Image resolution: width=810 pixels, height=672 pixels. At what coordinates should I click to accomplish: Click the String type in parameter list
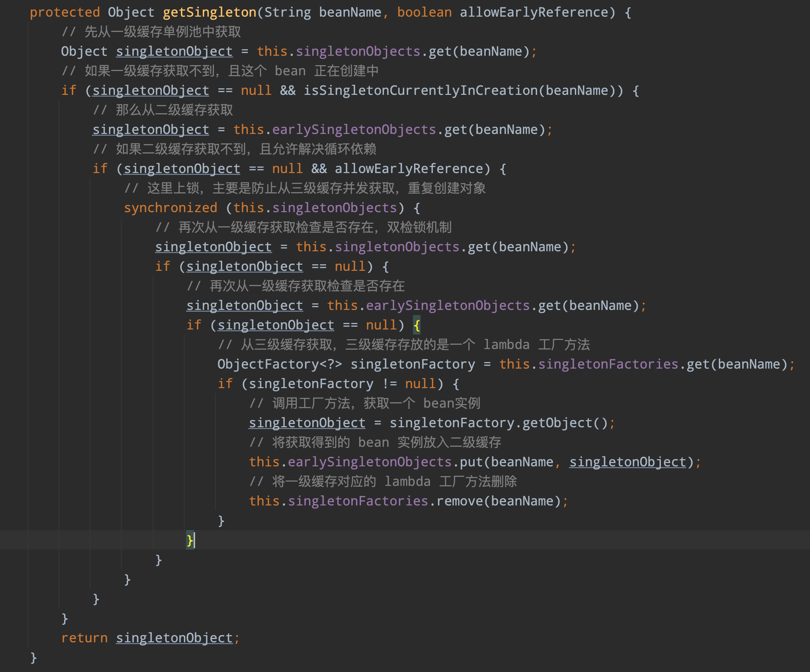coord(287,12)
